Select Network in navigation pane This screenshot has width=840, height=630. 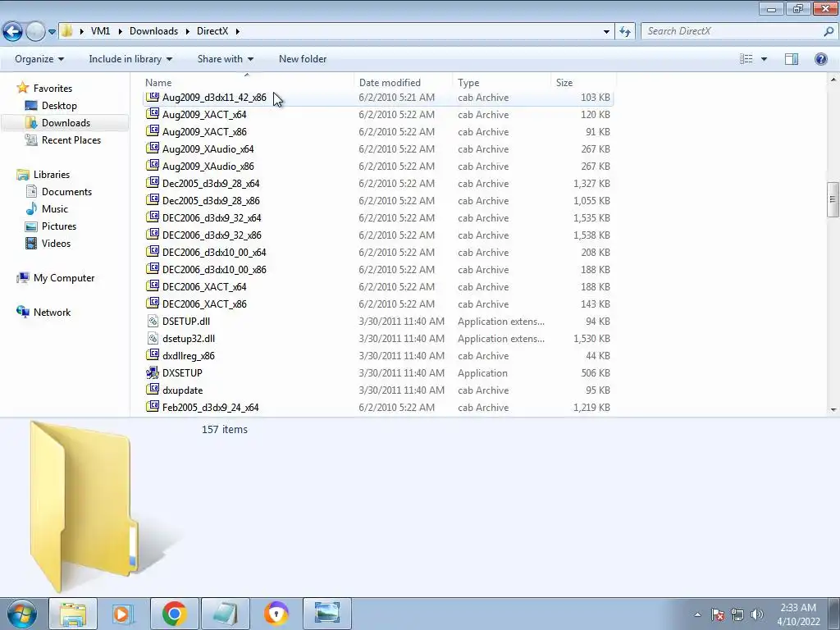pyautogui.click(x=52, y=313)
